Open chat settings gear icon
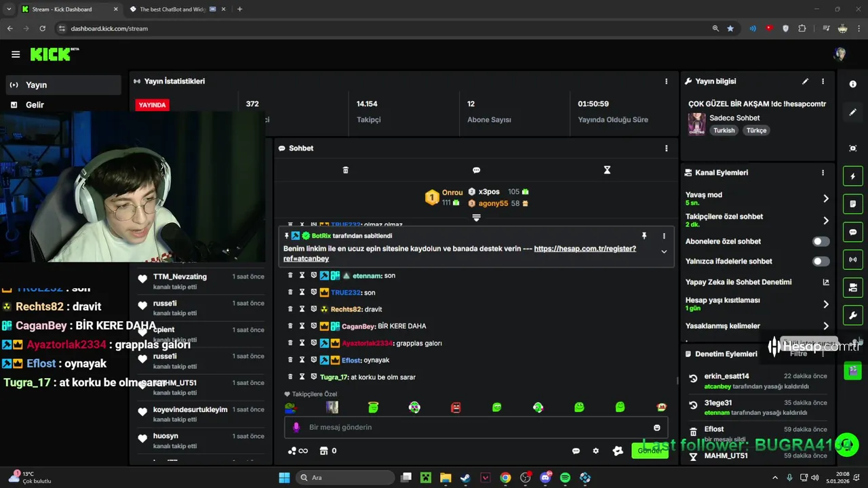 pyautogui.click(x=596, y=451)
